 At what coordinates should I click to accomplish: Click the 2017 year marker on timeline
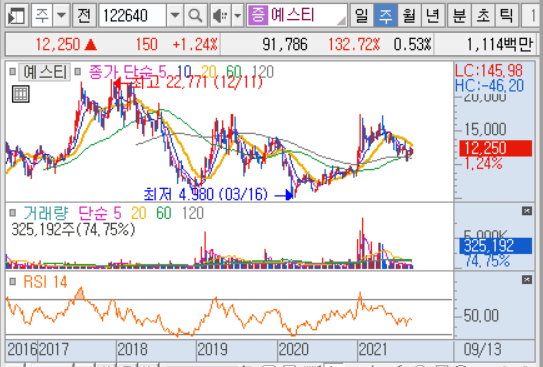tap(54, 349)
